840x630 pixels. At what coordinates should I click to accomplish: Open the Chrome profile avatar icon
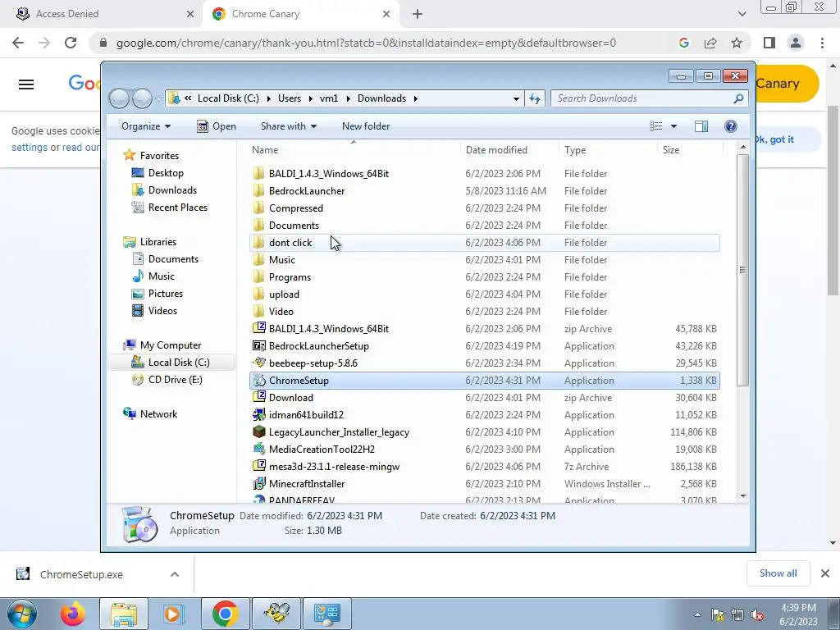[796, 43]
